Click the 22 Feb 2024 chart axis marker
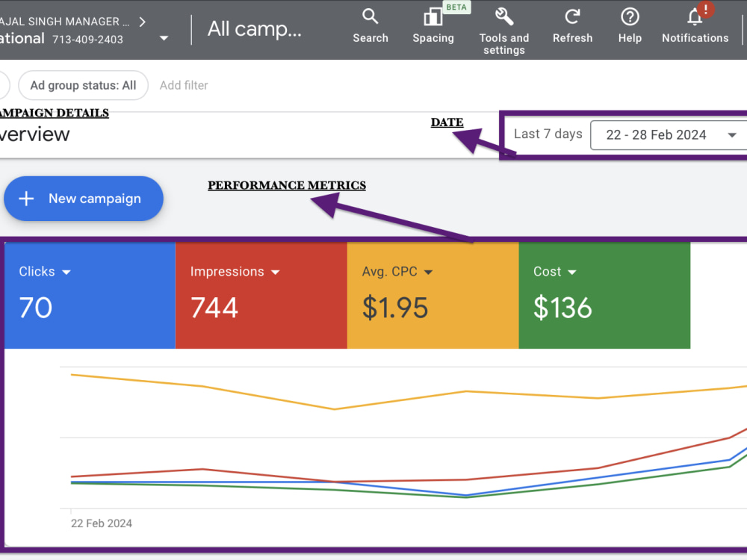Viewport: 747px width, 560px height. pos(102,523)
